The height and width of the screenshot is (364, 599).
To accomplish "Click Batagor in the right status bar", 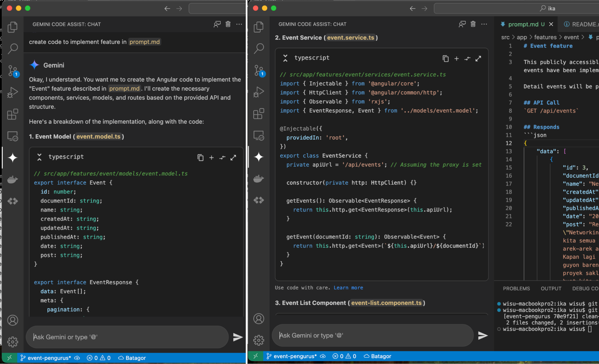I will (377, 356).
